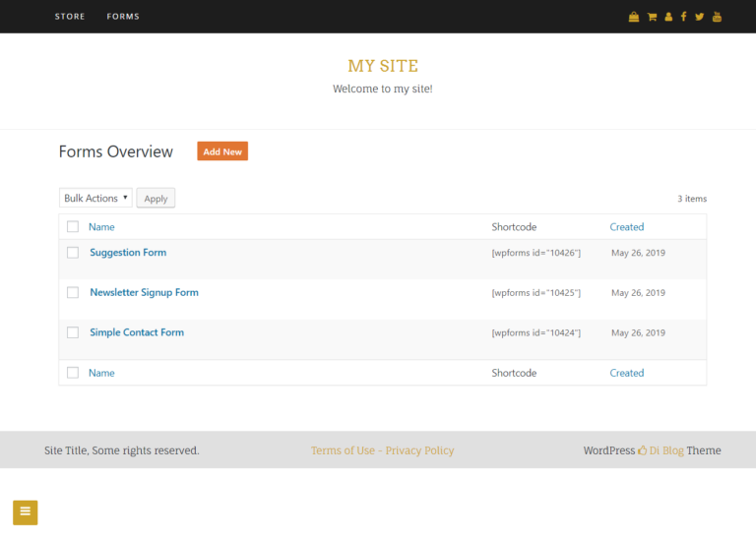Open the Facebook icon link

pyautogui.click(x=683, y=17)
